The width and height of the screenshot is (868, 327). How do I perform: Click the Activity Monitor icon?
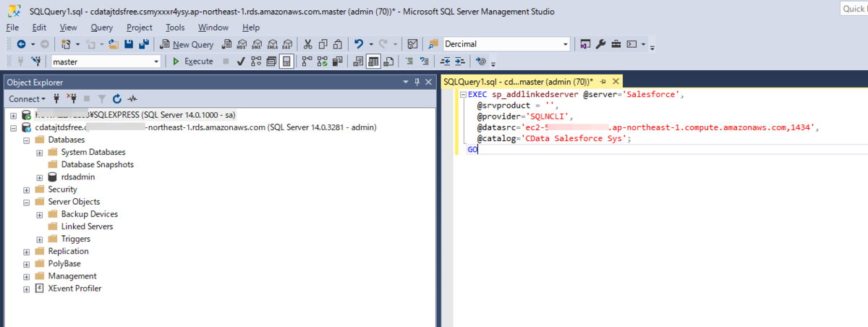click(412, 44)
